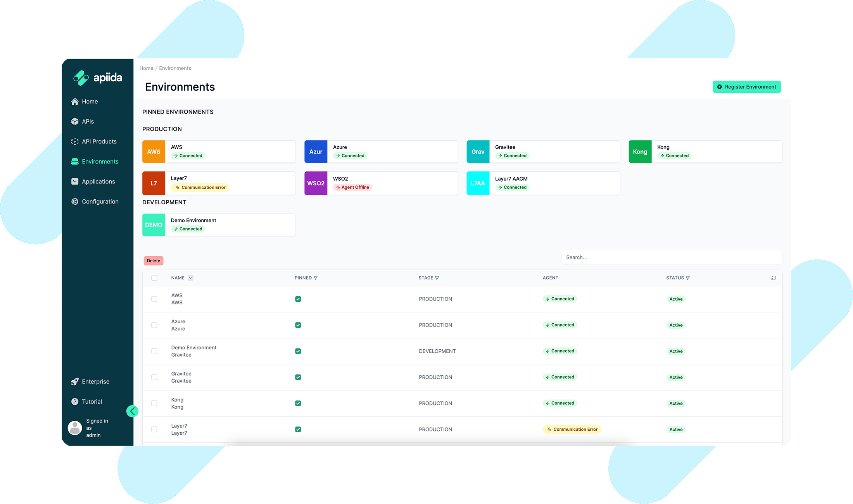The image size is (853, 504).
Task: Uncheck pinned for the Kong environment
Action: [298, 403]
